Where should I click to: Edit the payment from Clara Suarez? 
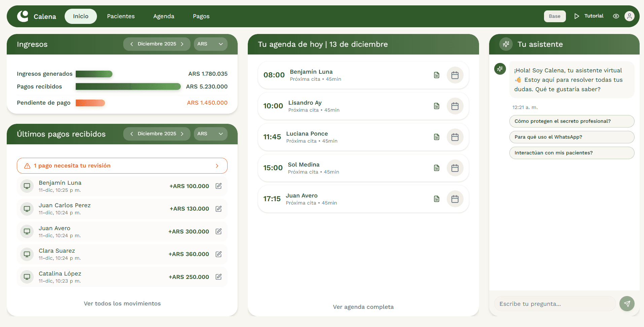pyautogui.click(x=218, y=254)
